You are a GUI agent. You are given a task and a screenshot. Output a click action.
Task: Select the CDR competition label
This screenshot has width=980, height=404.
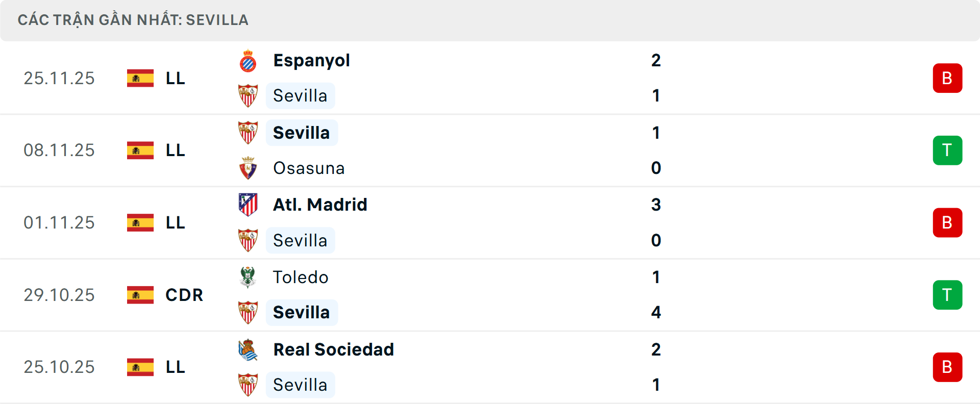tap(183, 295)
